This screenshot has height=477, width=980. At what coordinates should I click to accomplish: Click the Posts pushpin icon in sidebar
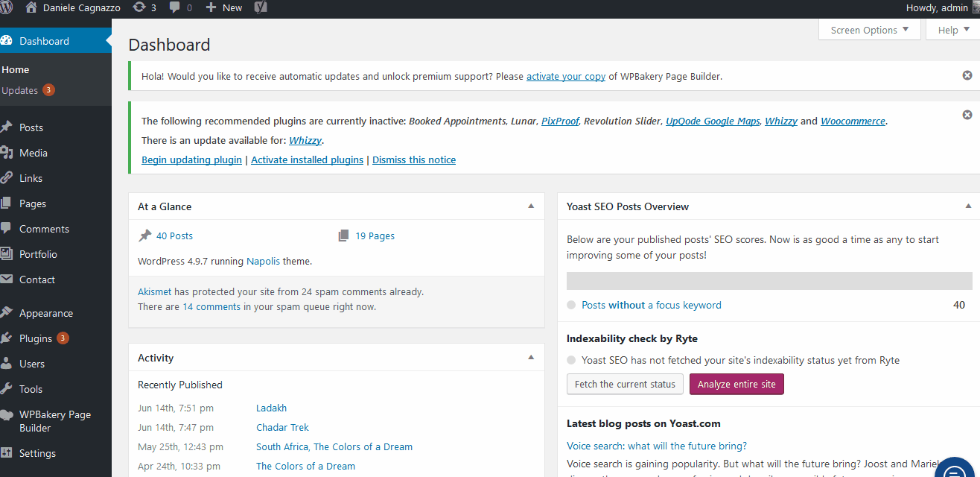tap(6, 127)
